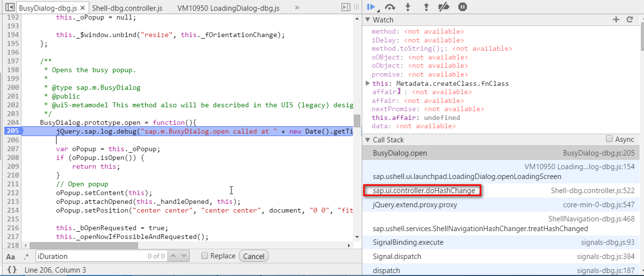This screenshot has height=276, width=644.
Task: Step out of current function
Action: 426,7
